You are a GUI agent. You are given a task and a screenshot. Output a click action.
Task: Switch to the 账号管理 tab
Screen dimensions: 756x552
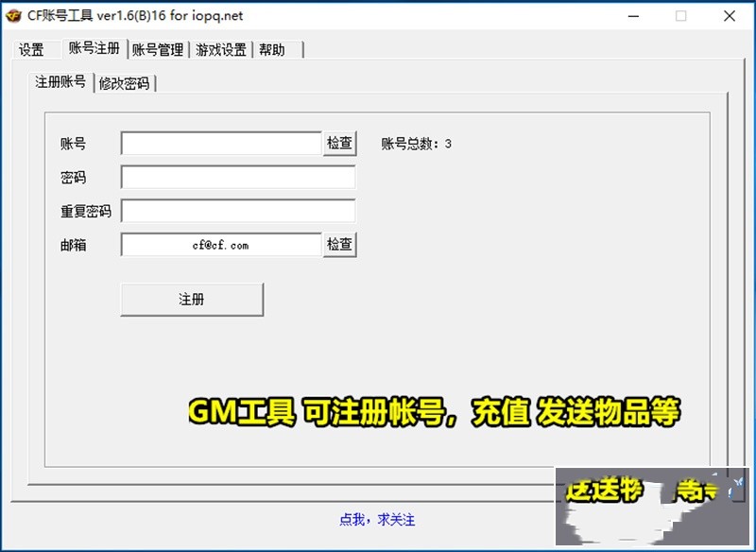(x=158, y=50)
